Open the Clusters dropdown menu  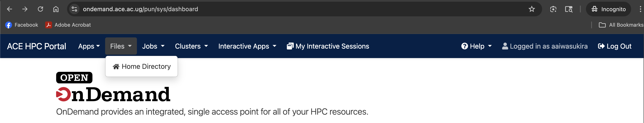coord(191,46)
